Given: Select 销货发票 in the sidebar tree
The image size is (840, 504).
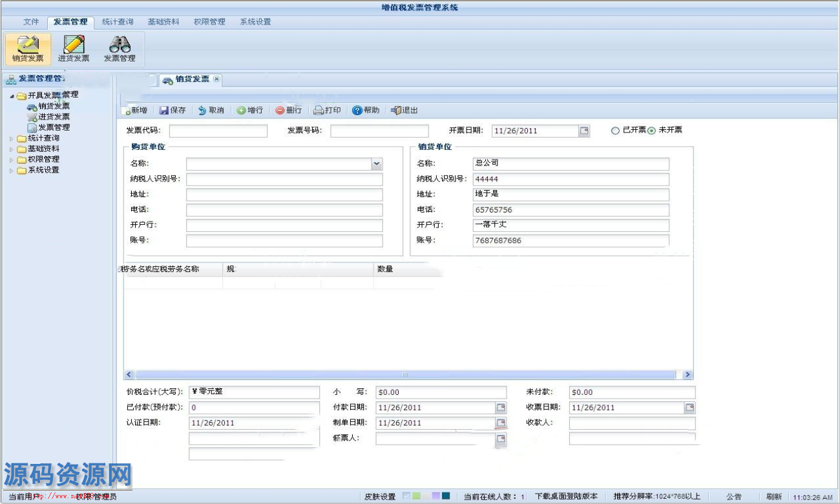Looking at the screenshot, I should (x=54, y=107).
